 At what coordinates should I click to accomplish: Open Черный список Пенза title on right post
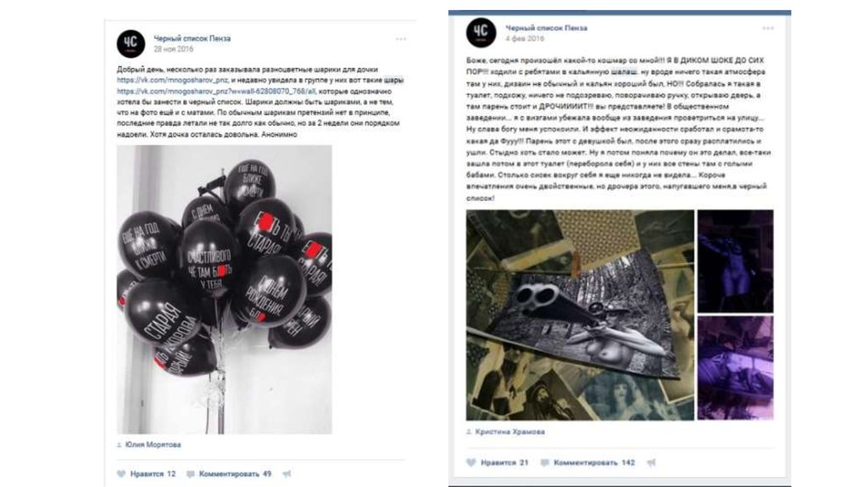(547, 28)
